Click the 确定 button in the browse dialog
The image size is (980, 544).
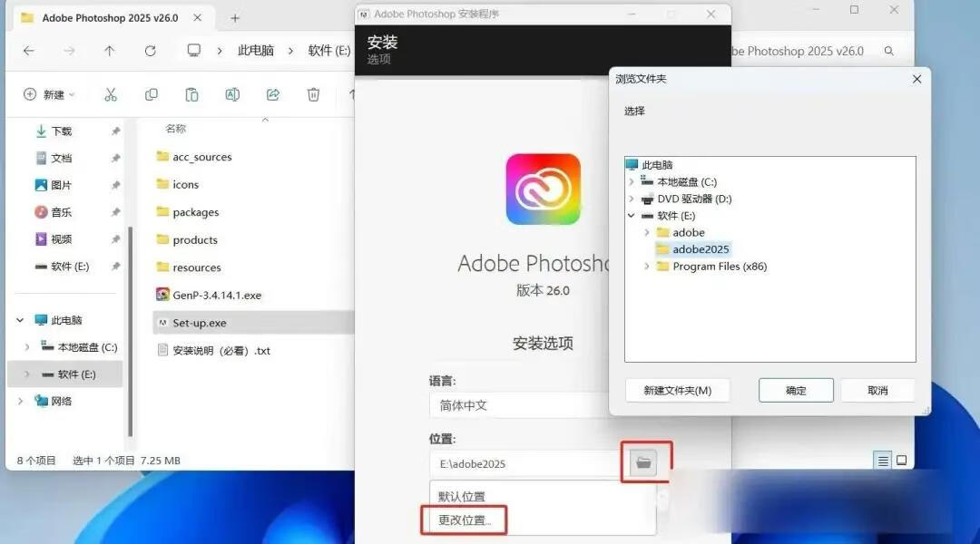[795, 390]
